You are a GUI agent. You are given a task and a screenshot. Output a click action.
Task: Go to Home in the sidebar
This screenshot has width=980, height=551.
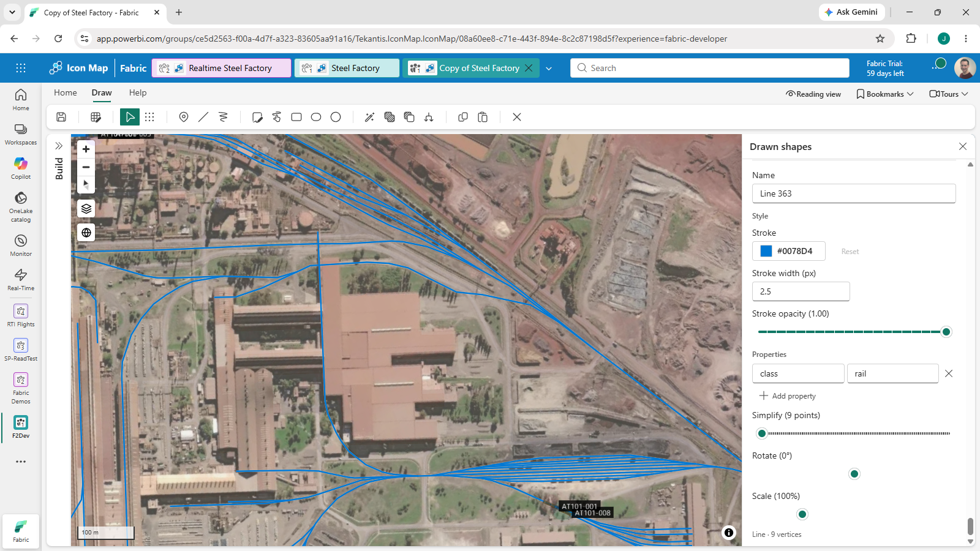pyautogui.click(x=21, y=99)
